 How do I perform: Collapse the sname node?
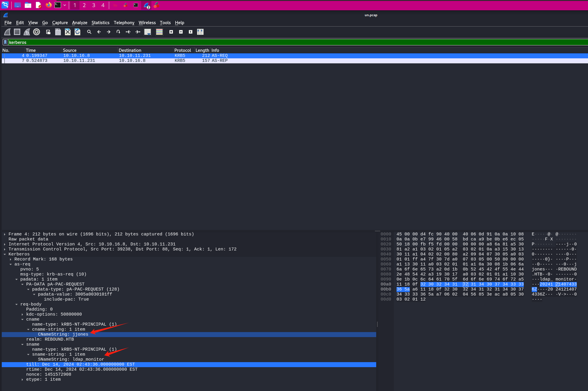(22, 344)
